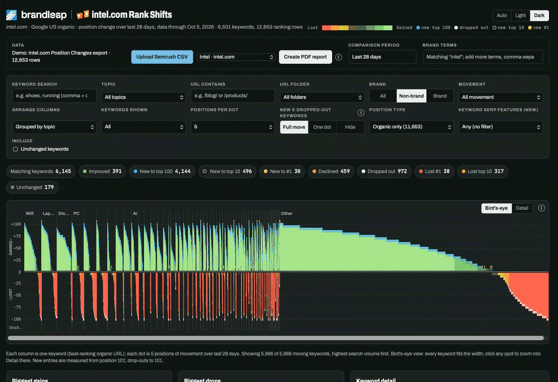Click the Declined 459 chip
This screenshot has width=558, height=382.
[x=331, y=171]
